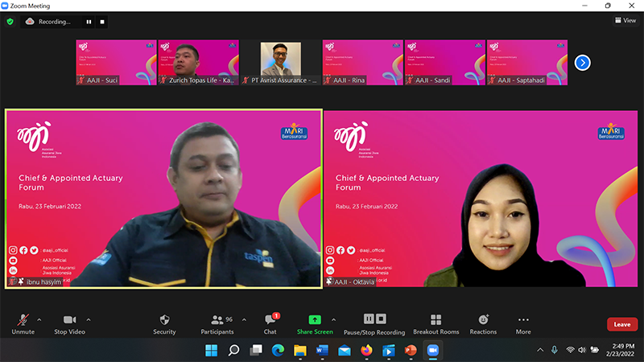644x362 pixels.
Task: Expand share options arrow beside Share Screen
Action: (x=333, y=319)
